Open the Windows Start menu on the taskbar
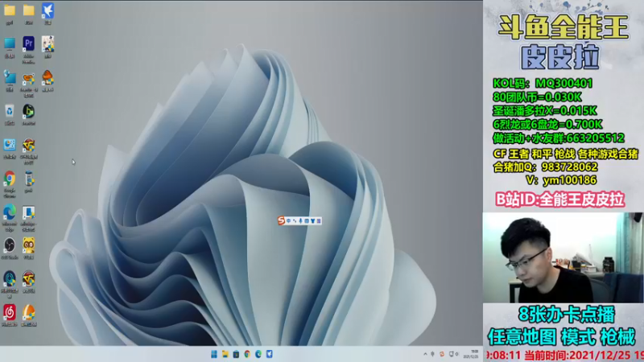644x362 pixels. [214, 354]
